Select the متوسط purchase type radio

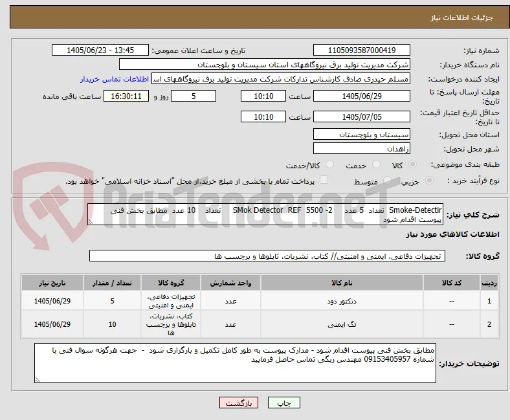pos(387,181)
